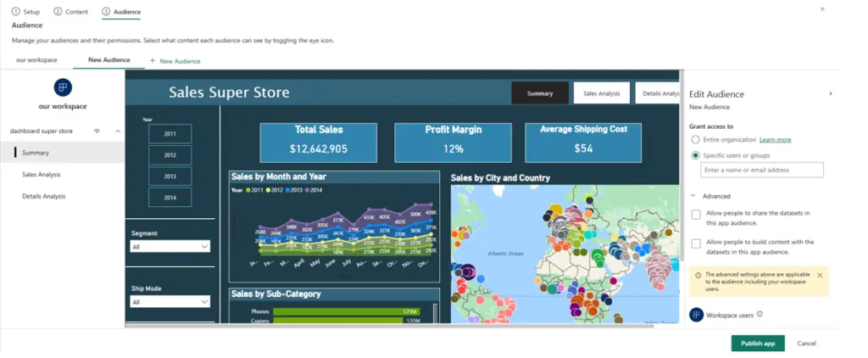
Task: Click the plus icon for New Audience
Action: (153, 60)
